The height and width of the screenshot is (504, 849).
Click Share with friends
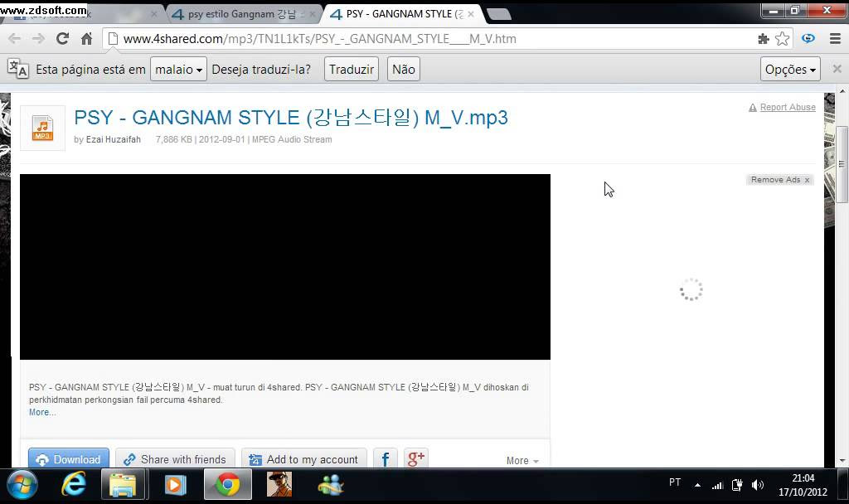[175, 459]
